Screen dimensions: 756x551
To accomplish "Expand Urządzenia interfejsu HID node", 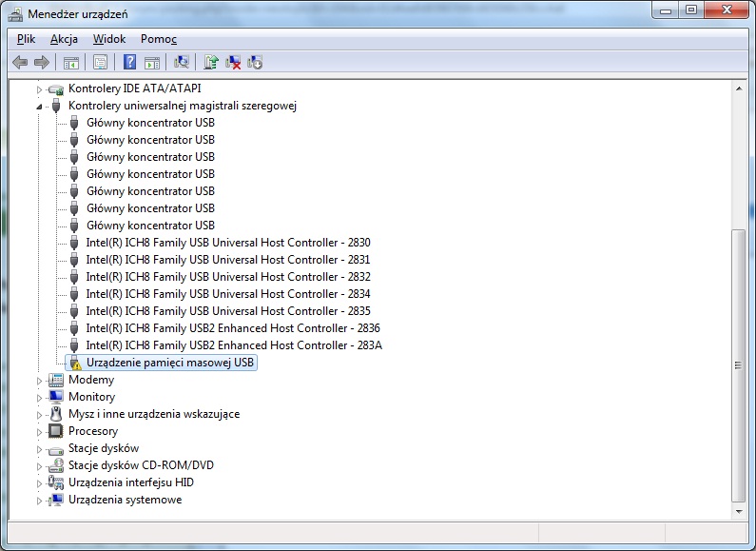I will [39, 483].
